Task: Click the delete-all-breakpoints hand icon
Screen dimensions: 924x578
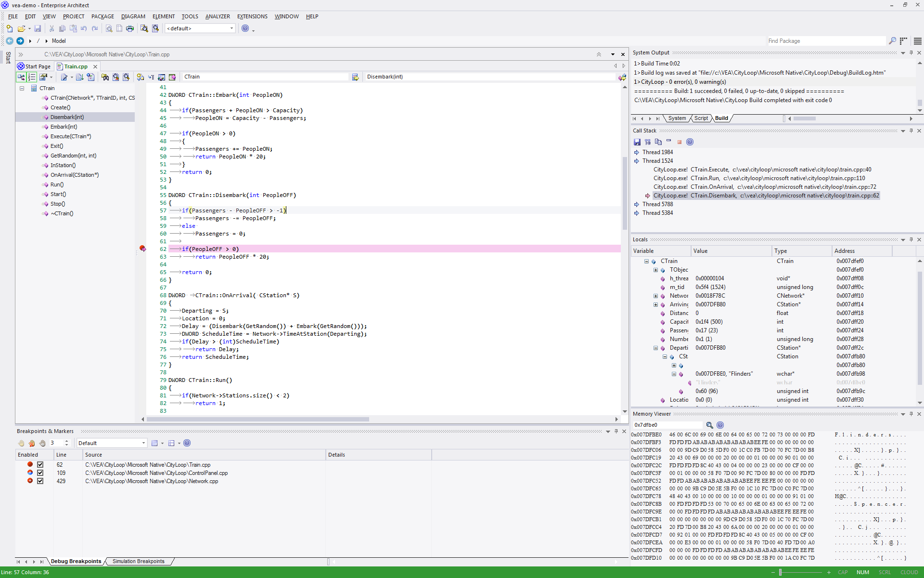Action: click(x=31, y=443)
